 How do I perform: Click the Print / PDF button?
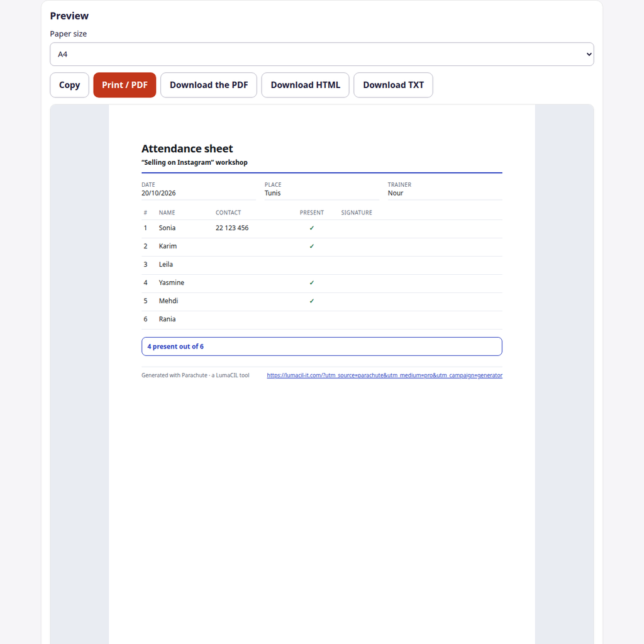pyautogui.click(x=125, y=85)
